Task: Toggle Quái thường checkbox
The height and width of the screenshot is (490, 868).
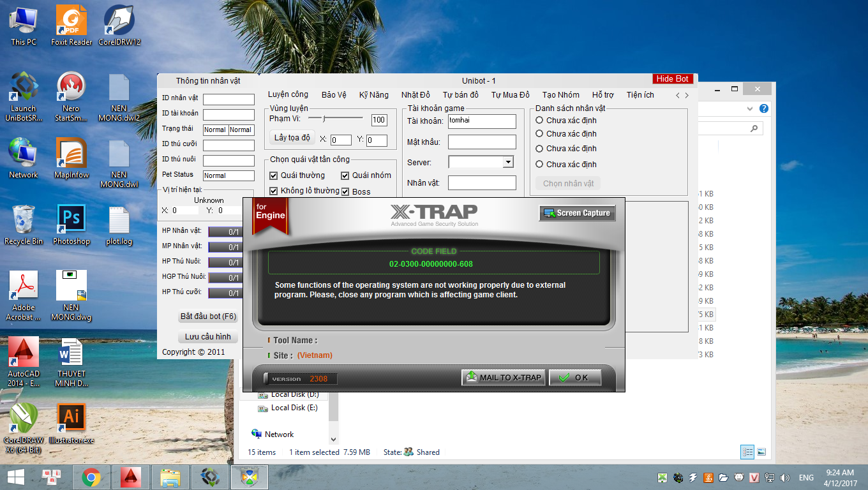Action: pyautogui.click(x=274, y=175)
